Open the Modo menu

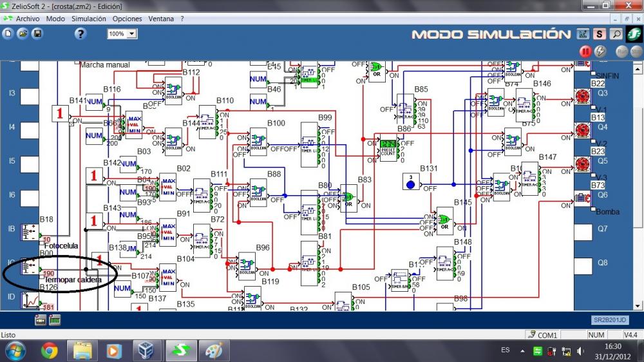coord(55,19)
